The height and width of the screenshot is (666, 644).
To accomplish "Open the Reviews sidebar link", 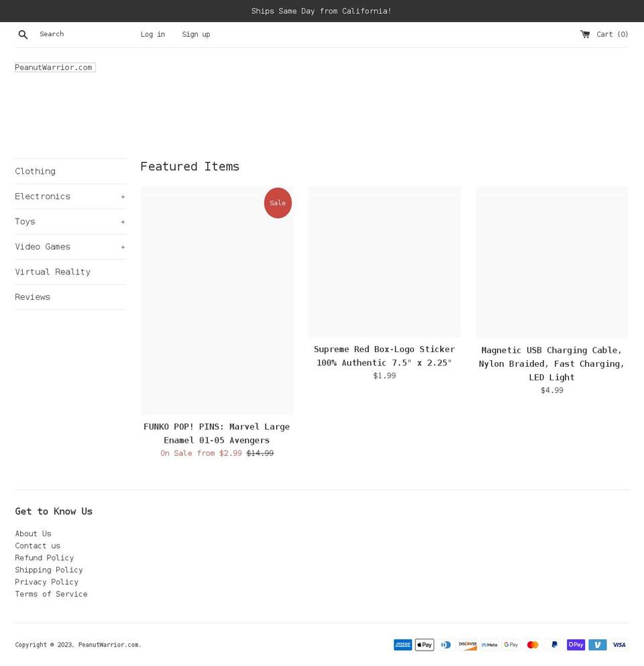I will tap(33, 297).
